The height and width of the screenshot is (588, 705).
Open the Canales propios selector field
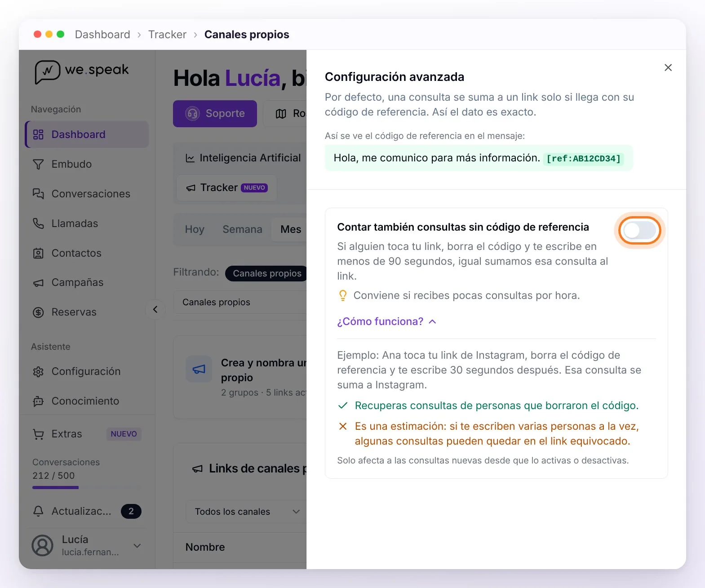[x=240, y=302]
